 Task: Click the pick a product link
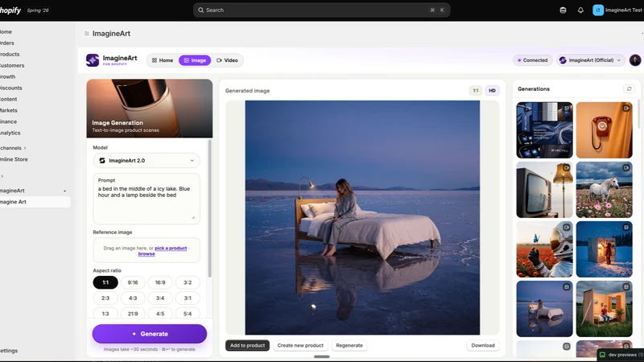pos(171,249)
